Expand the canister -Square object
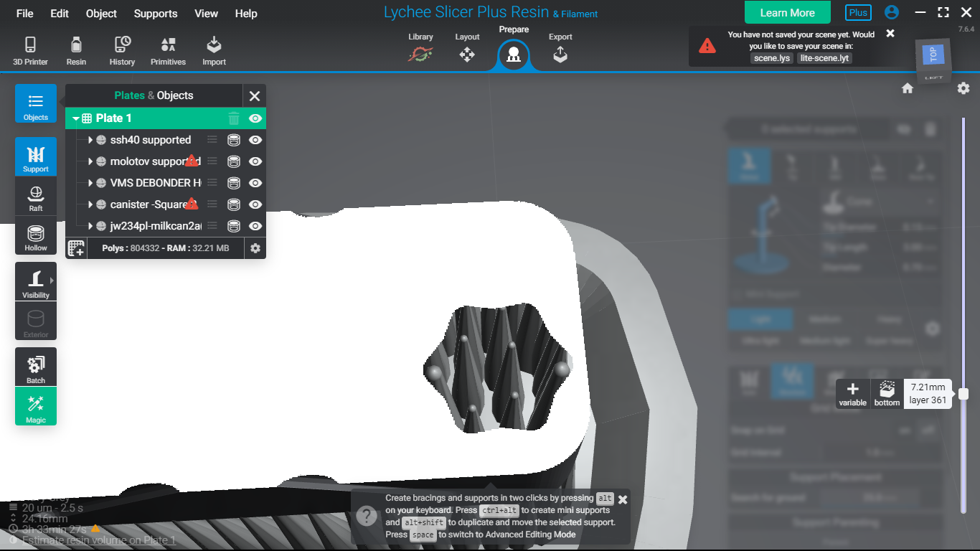Screen dimensions: 980x551 coord(90,204)
